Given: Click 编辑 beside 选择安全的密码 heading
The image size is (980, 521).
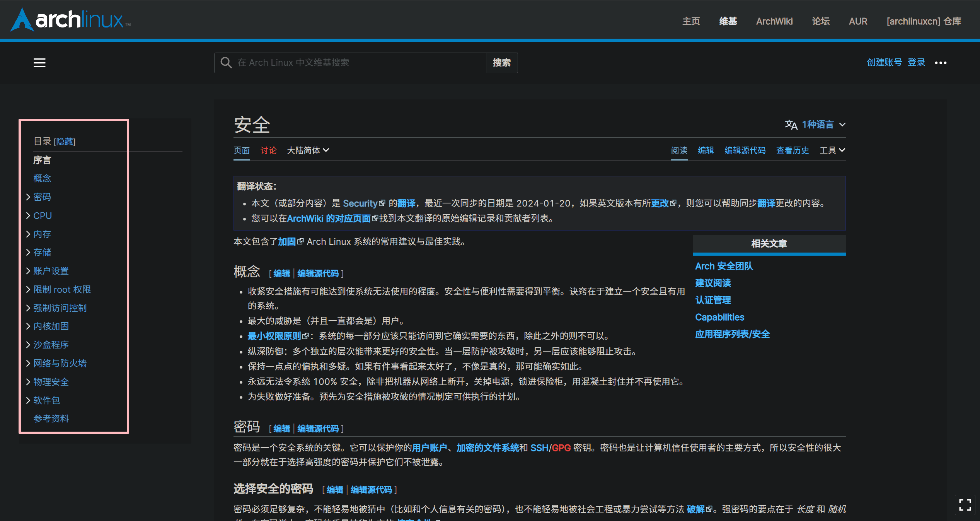Looking at the screenshot, I should pos(335,490).
